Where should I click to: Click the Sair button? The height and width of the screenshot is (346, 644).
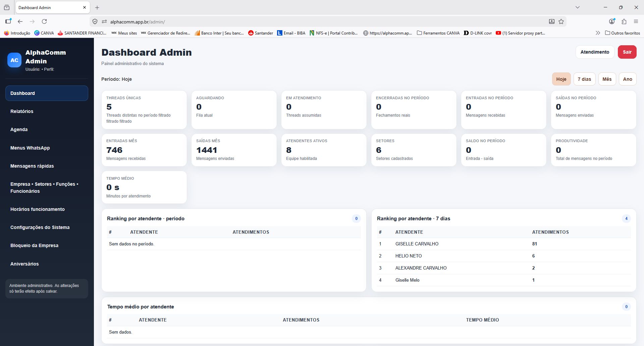point(627,52)
